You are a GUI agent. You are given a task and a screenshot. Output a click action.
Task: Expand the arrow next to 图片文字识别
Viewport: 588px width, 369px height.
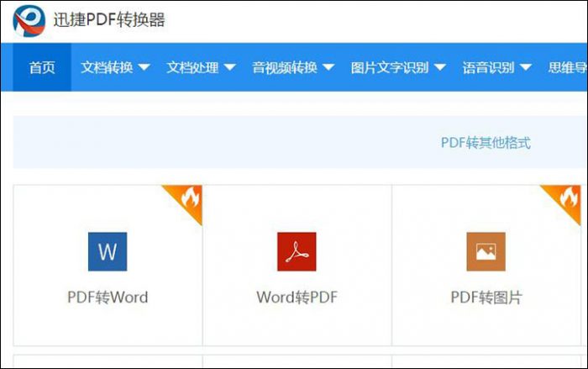point(440,67)
